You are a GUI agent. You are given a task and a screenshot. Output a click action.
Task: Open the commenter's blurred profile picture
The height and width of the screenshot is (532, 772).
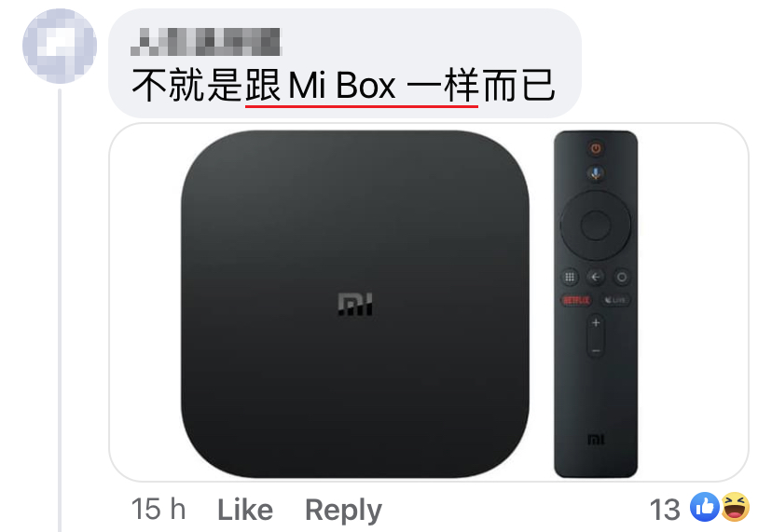[60, 46]
